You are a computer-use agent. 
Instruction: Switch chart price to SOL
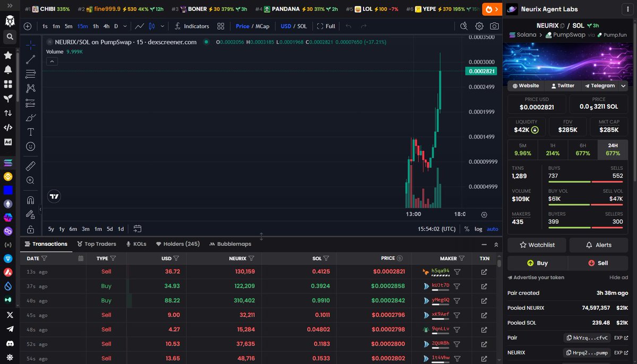click(302, 26)
